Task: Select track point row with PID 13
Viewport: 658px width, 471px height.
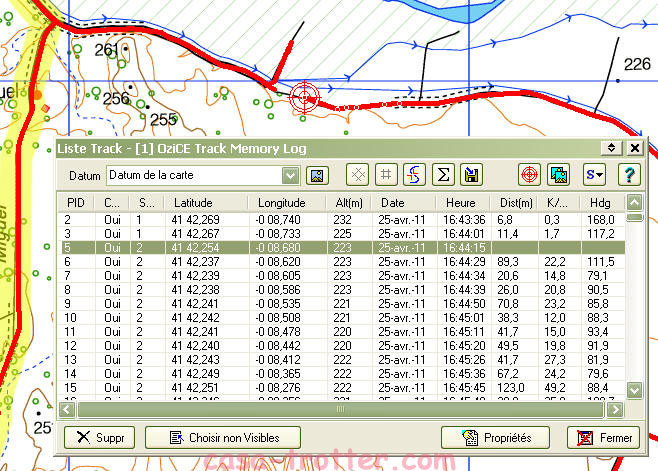Action: click(x=341, y=360)
